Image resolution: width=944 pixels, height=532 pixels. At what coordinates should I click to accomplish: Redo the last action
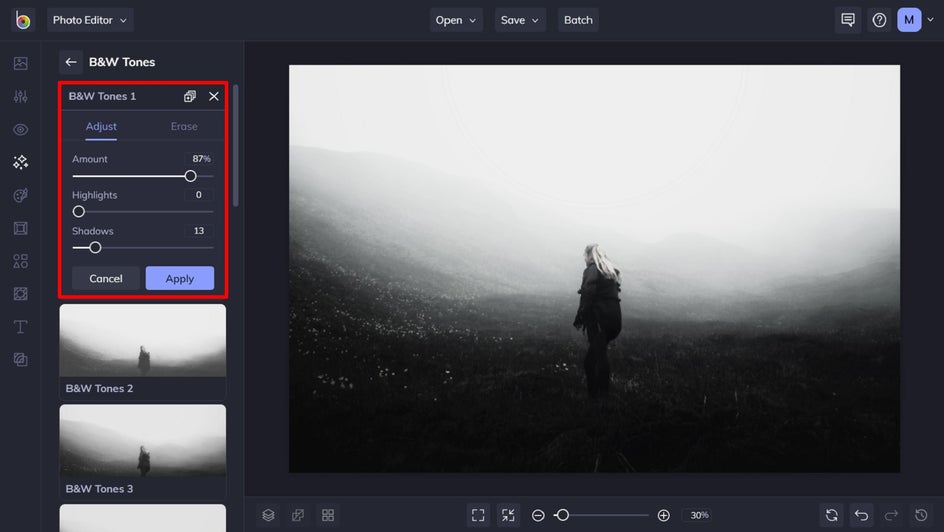(x=891, y=515)
